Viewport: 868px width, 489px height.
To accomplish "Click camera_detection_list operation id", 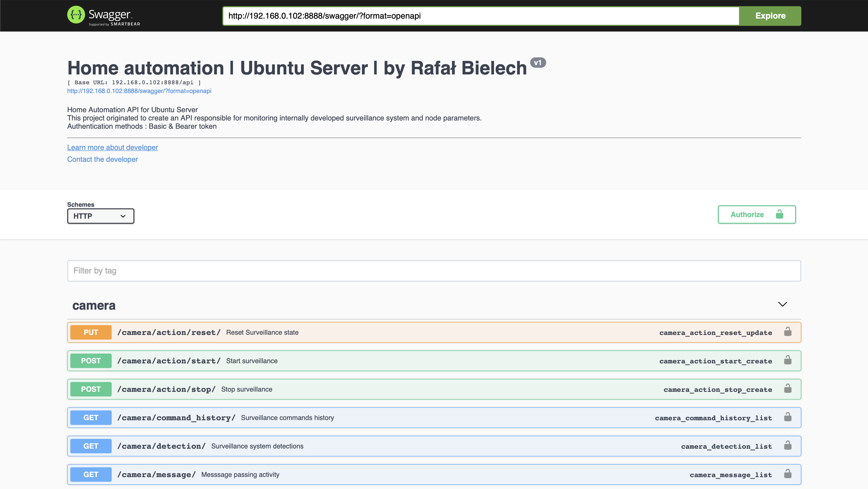I will pos(726,447).
